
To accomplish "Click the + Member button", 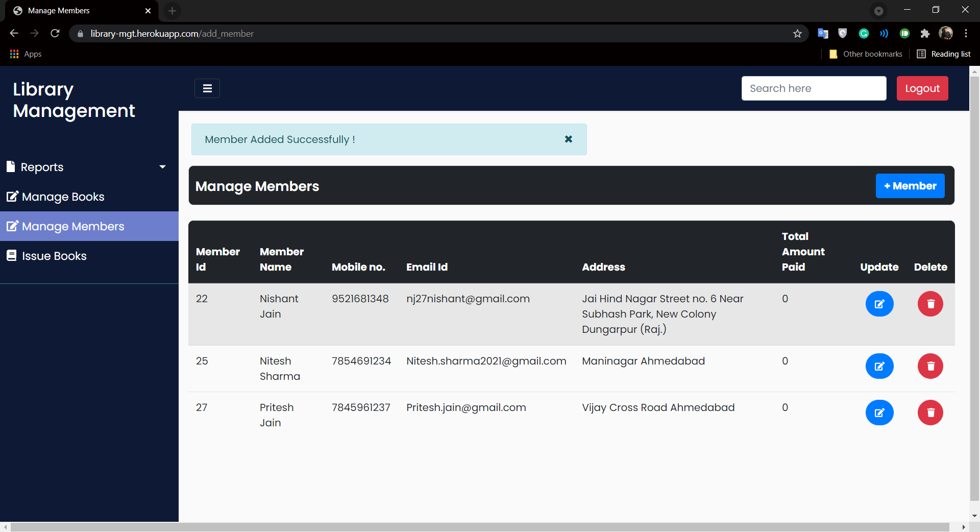I will point(910,186).
